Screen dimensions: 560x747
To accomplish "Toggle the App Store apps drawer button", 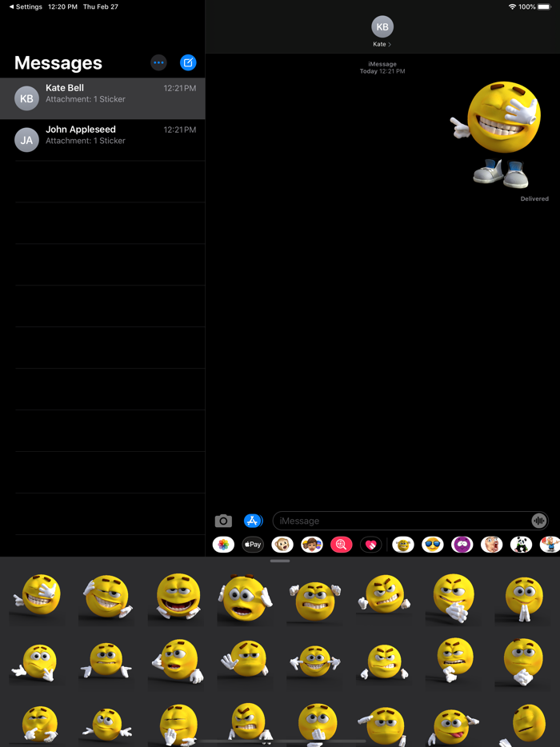I will tap(253, 521).
